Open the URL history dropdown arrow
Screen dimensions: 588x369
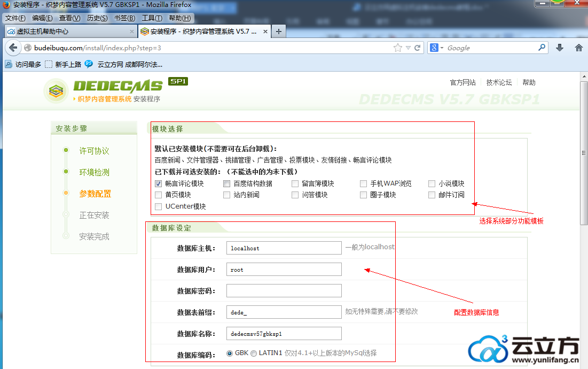[x=408, y=48]
